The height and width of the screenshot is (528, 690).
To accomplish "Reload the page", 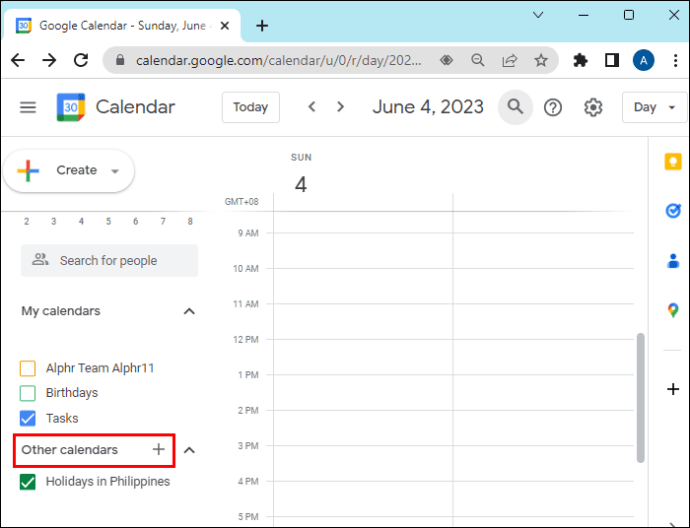I will [81, 60].
